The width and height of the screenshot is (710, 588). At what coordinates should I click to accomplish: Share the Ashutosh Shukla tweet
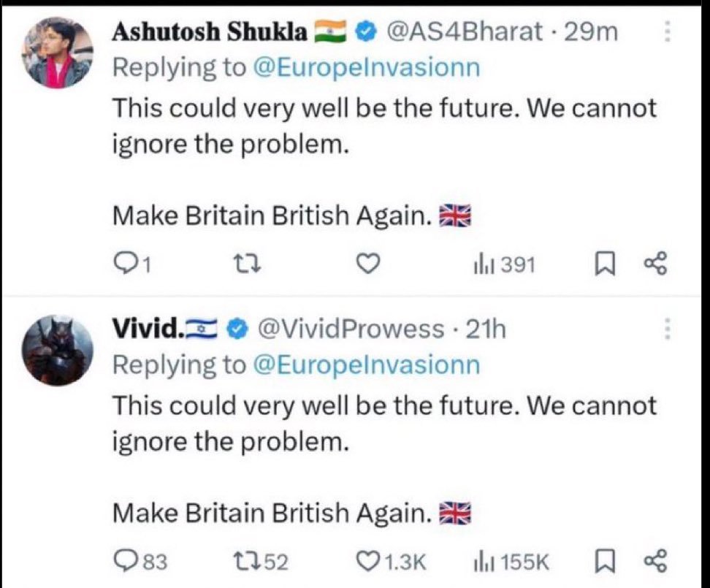coord(655,264)
